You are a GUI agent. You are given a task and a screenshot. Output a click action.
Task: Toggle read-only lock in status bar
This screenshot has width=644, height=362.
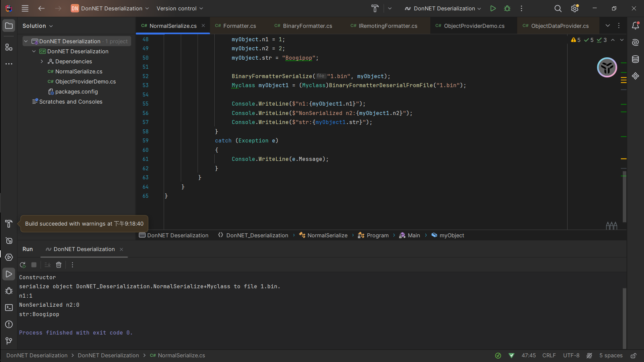[x=633, y=356]
